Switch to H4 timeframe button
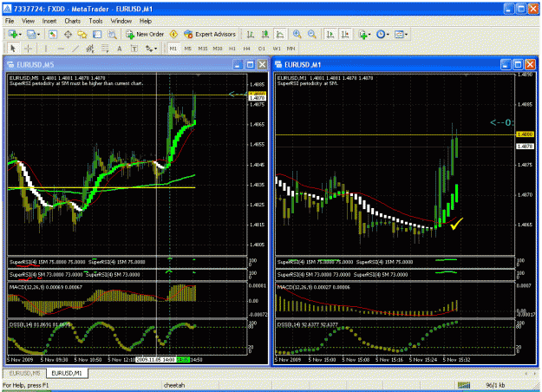Viewport: 542px width, 392px height. [246, 49]
